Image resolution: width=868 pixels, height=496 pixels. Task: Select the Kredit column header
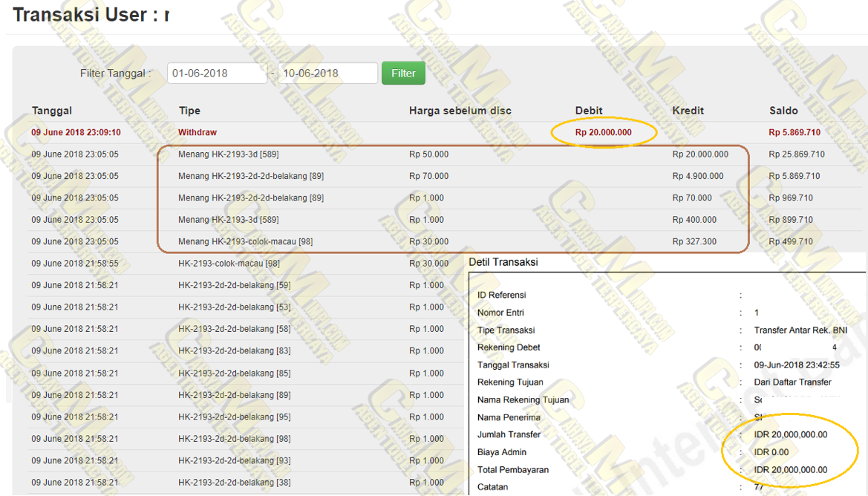pyautogui.click(x=688, y=111)
